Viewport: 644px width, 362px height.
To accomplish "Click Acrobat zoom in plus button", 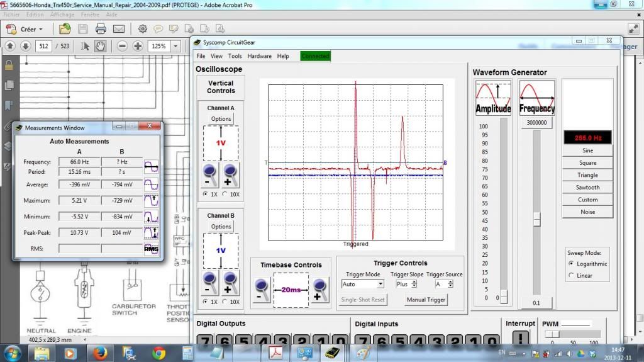I will coord(138,46).
